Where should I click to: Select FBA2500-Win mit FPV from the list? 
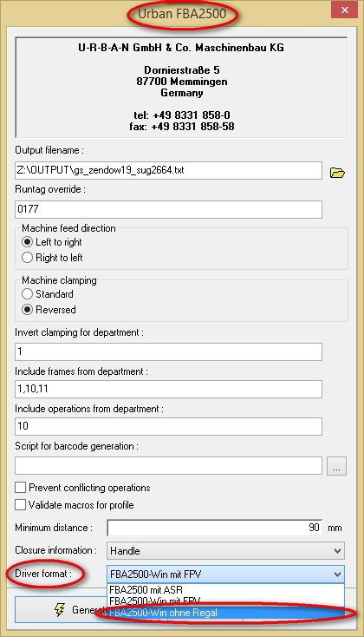click(225, 601)
